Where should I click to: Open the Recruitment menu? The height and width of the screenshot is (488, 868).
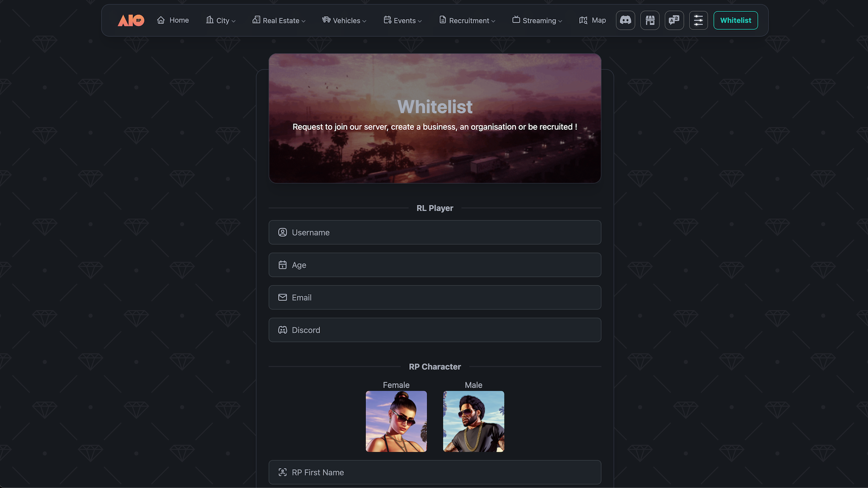[x=467, y=20]
